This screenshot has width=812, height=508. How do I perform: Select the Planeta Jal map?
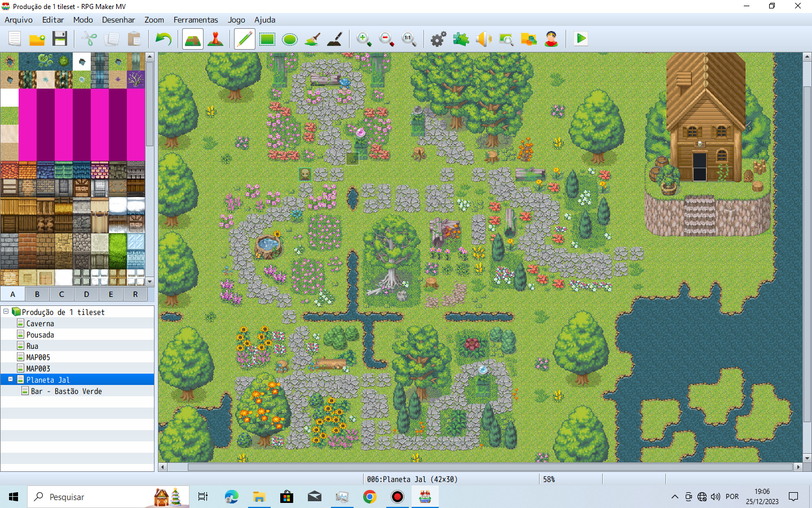(x=48, y=380)
